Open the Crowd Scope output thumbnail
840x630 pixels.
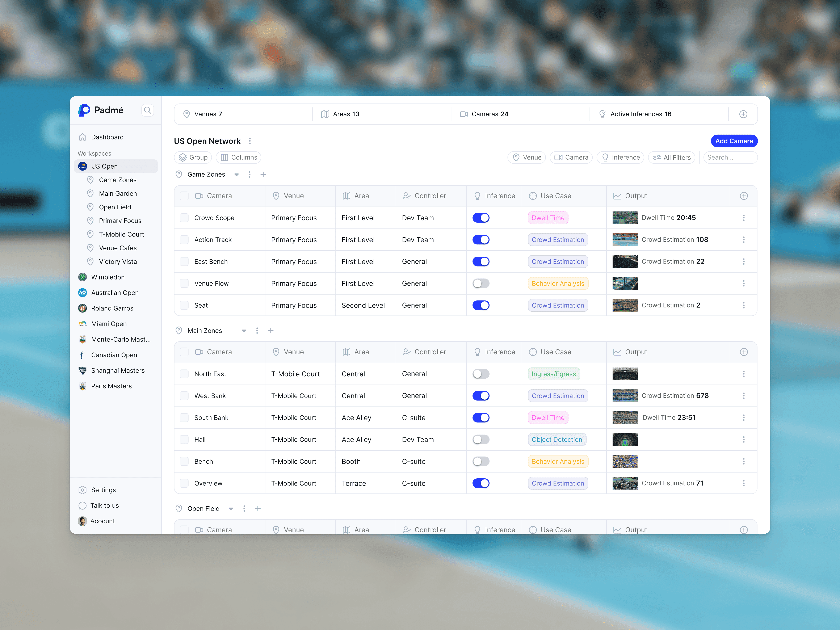point(625,218)
